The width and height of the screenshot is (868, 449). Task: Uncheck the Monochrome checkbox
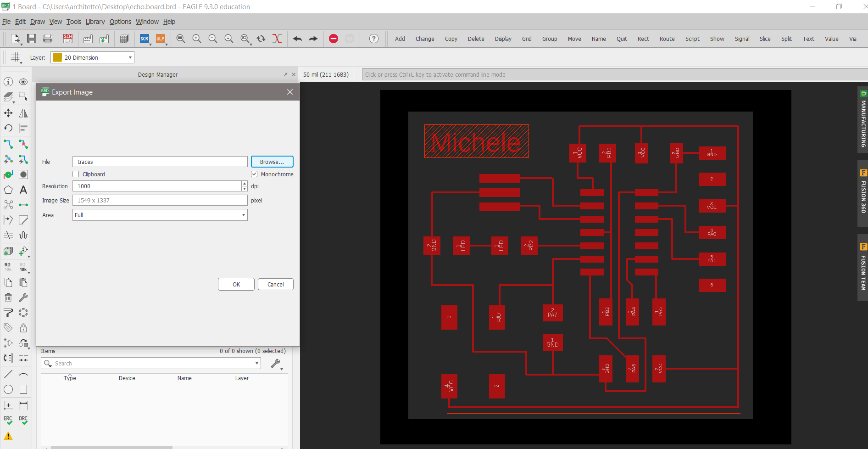point(254,174)
